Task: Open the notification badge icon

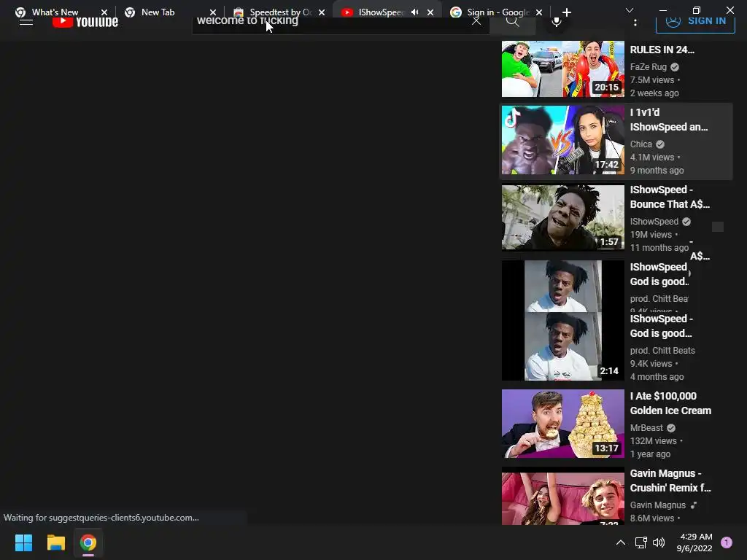Action: (726, 542)
